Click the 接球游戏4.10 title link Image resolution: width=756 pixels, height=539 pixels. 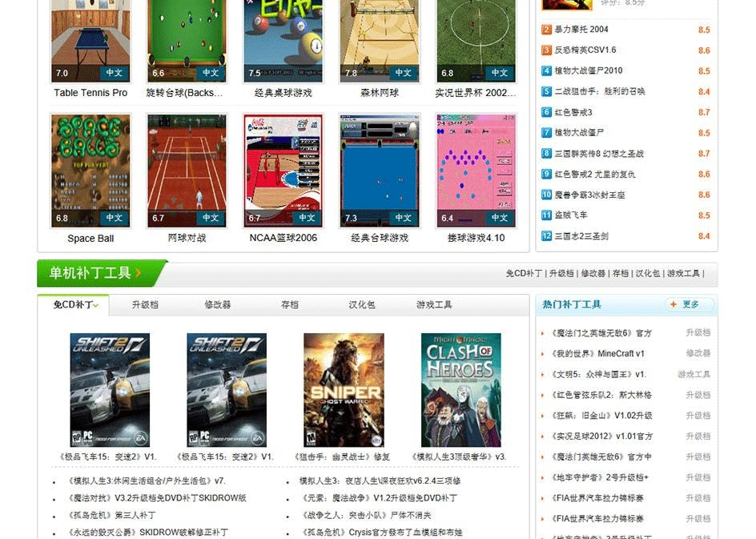[x=476, y=238]
